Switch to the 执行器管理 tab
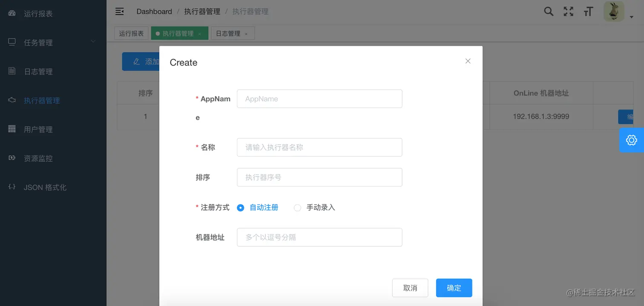Screen dimensions: 644x306 pos(180,33)
